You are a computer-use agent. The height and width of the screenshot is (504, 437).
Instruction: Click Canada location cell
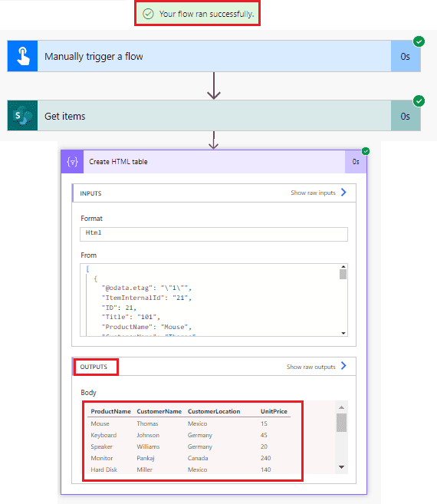point(198,458)
